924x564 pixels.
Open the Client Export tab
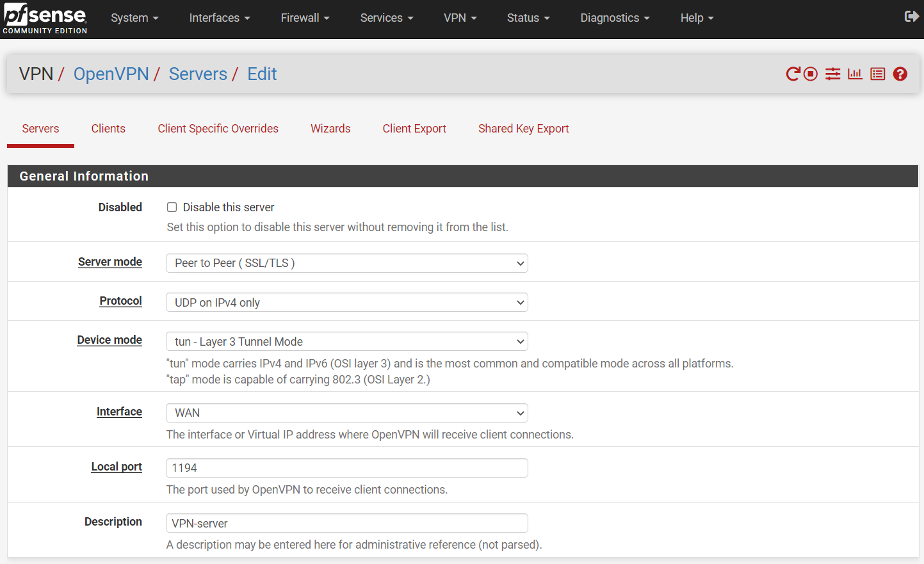point(414,129)
